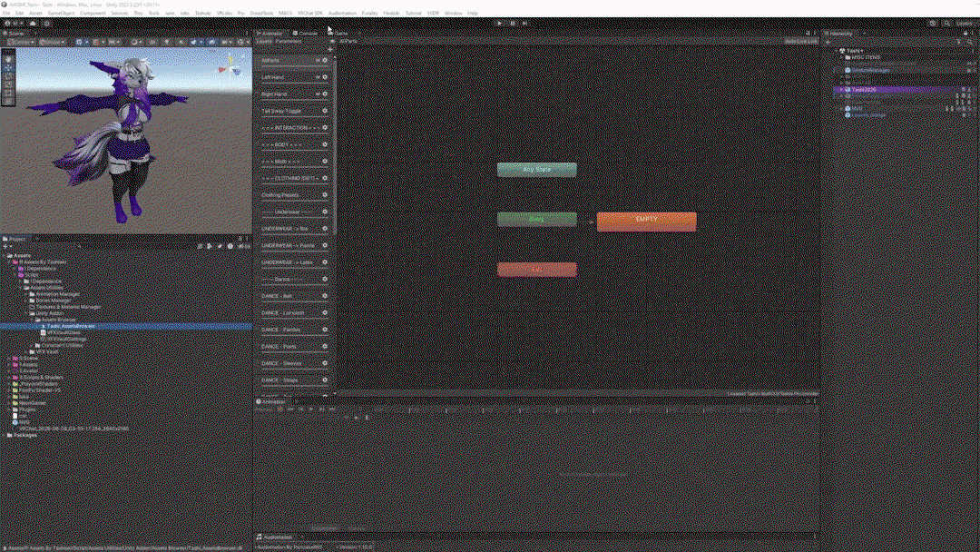The height and width of the screenshot is (552, 980).
Task: Select the Any State node
Action: 537,170
